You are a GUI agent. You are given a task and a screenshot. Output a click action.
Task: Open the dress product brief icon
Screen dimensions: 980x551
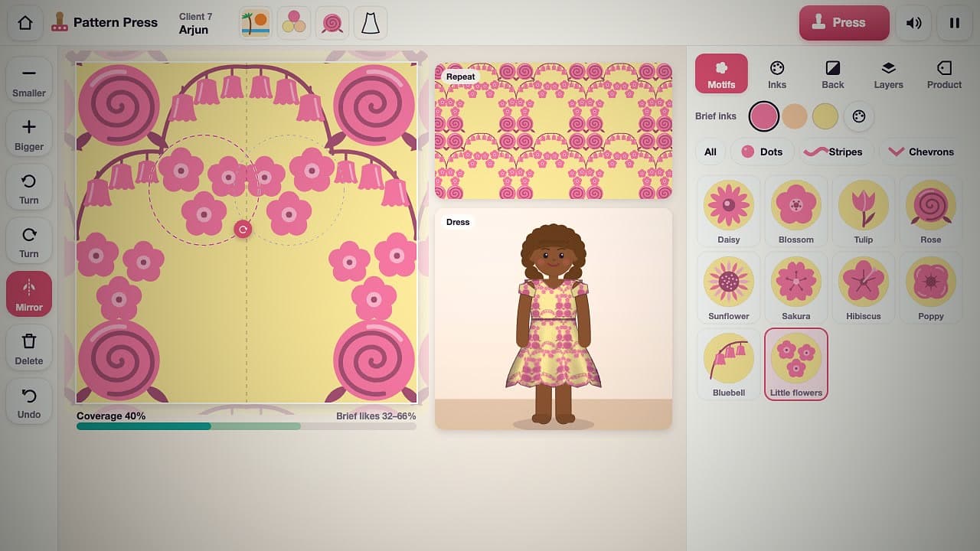click(x=370, y=23)
